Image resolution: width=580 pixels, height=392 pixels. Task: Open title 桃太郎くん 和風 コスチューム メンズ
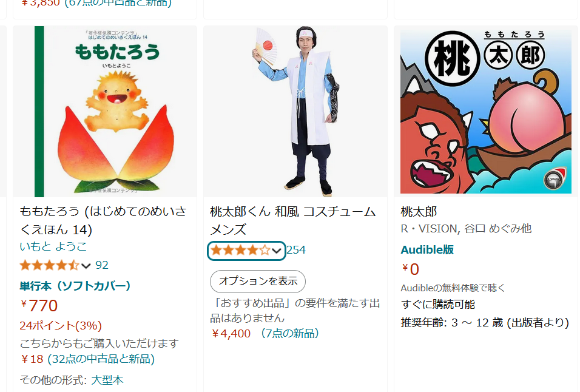(292, 220)
